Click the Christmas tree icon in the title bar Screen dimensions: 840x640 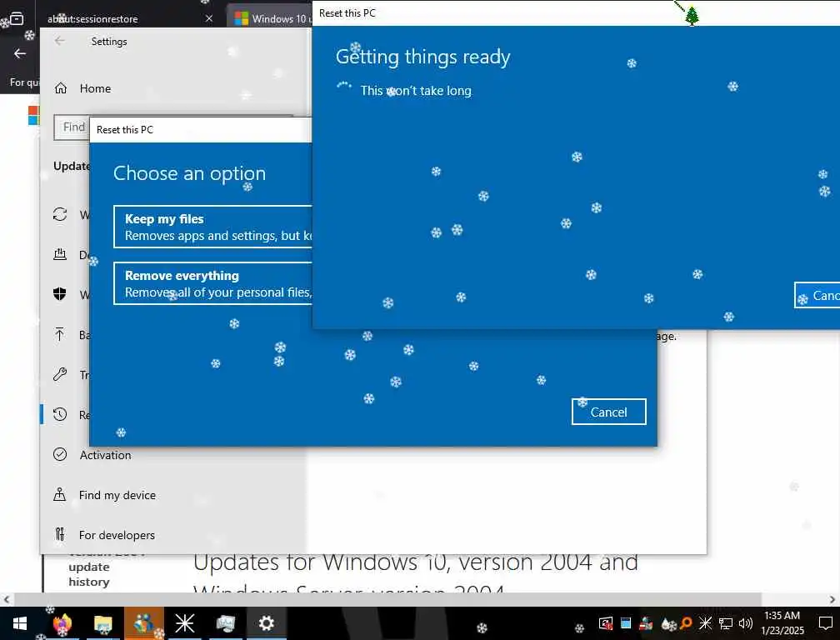tap(692, 16)
